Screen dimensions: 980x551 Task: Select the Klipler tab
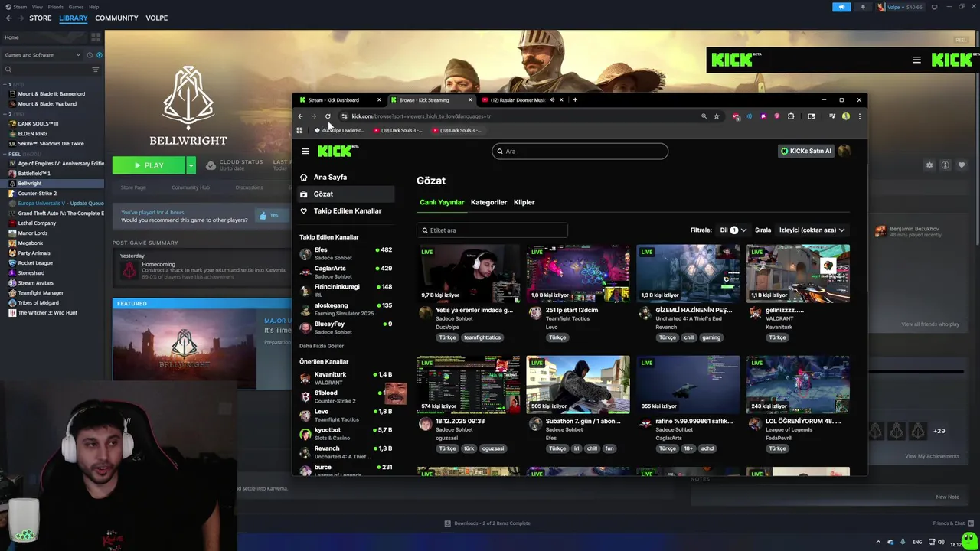pos(524,202)
